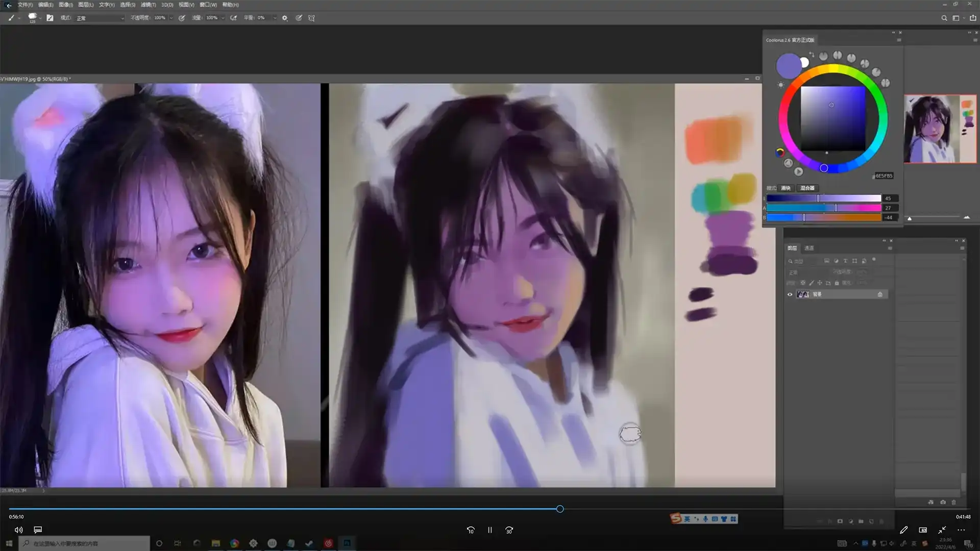Open the 滤镜(T) menu

148,5
